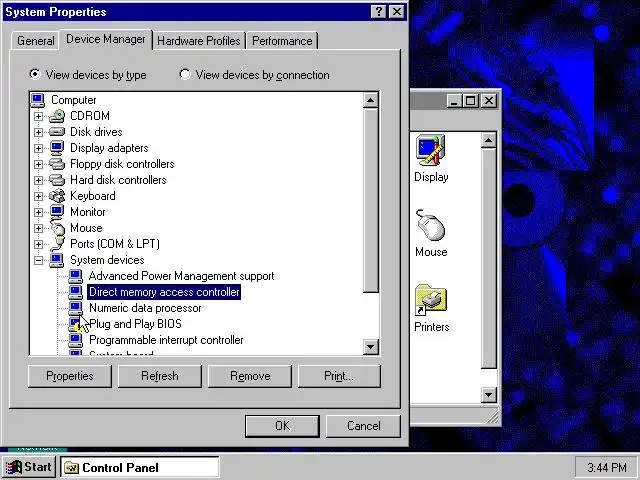Screen dimensions: 640x480
Task: Switch to the Device Manager tab
Action: (x=106, y=39)
